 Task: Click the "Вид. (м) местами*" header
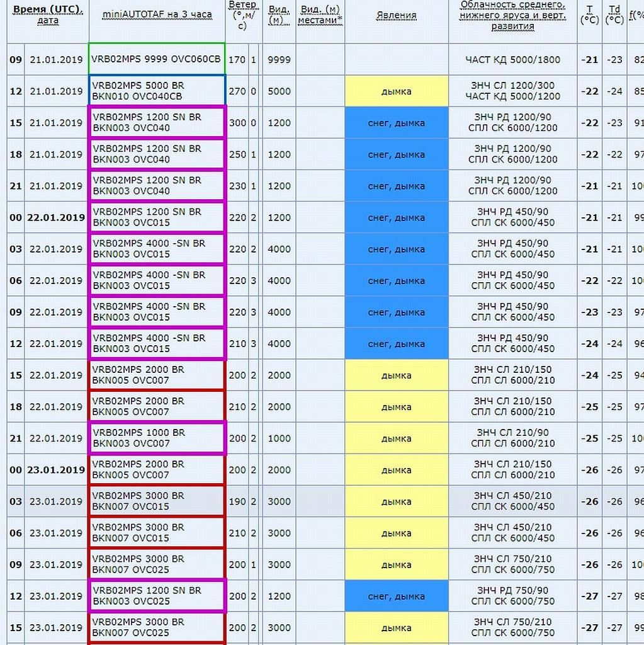(x=320, y=15)
